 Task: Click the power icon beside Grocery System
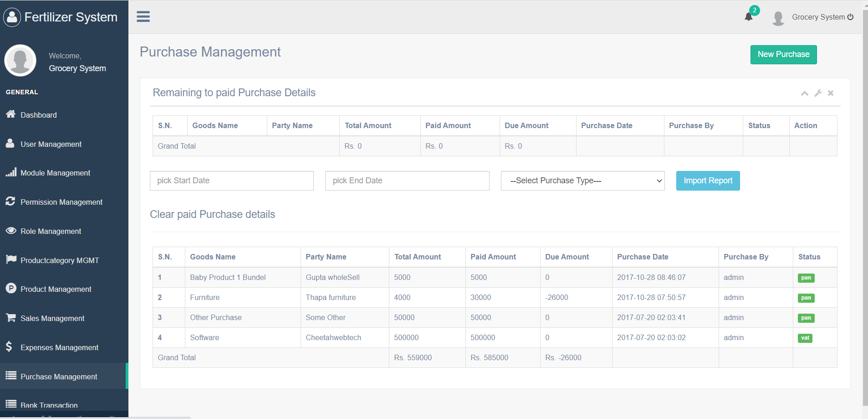click(x=850, y=17)
